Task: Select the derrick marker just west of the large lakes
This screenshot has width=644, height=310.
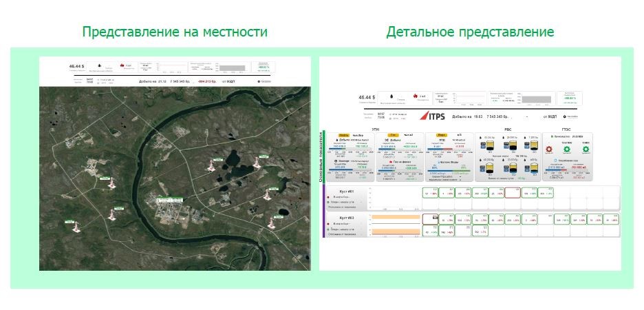Action: 211,166
